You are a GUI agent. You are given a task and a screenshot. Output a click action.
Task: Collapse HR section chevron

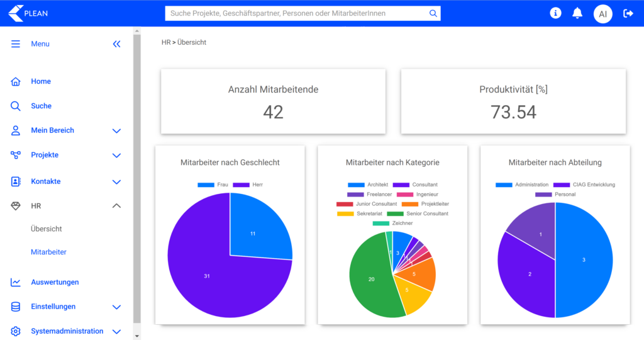(116, 205)
